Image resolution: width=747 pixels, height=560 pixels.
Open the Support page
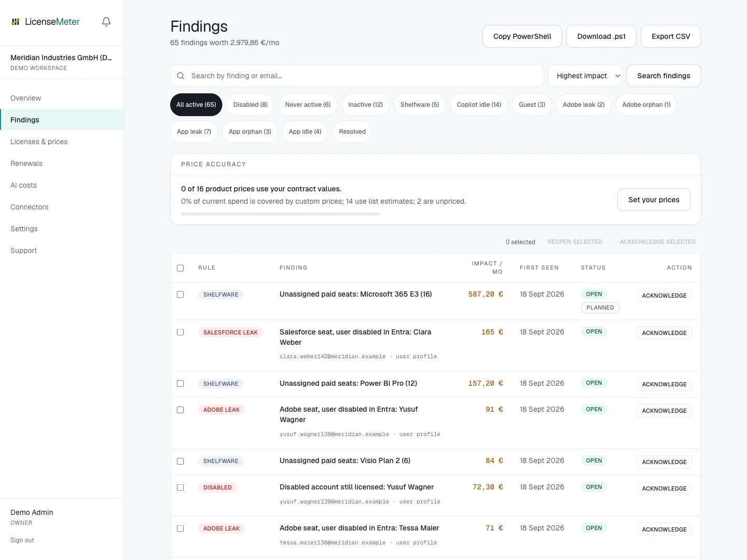pos(62,250)
